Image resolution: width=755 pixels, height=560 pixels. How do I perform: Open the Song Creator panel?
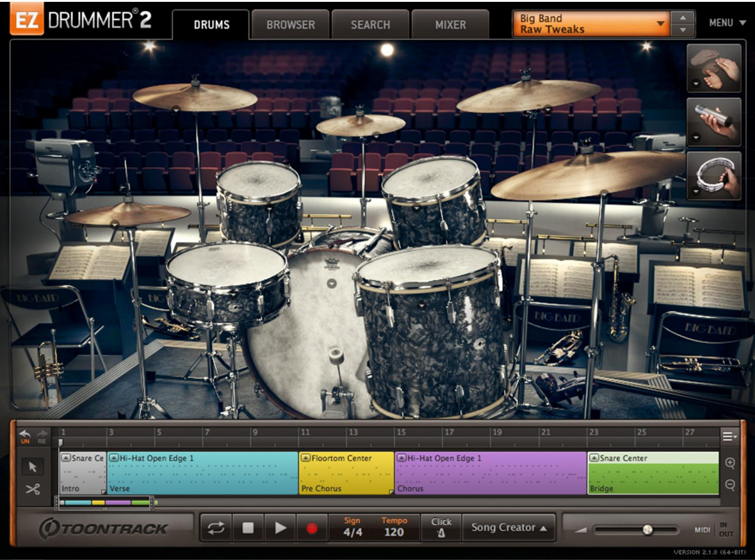click(x=508, y=527)
